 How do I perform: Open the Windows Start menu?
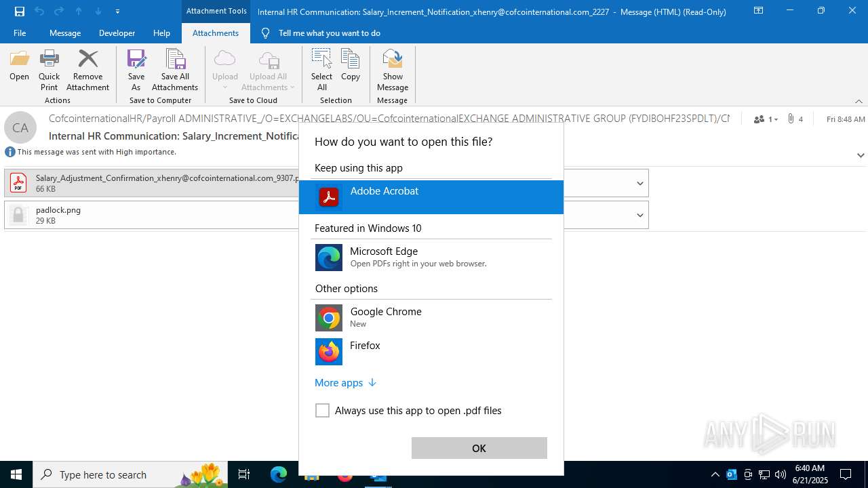pyautogui.click(x=16, y=474)
